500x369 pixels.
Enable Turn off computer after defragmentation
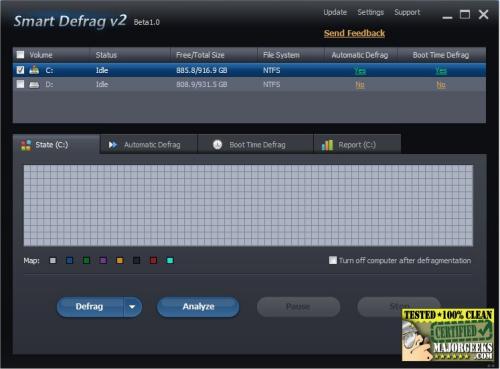point(333,260)
